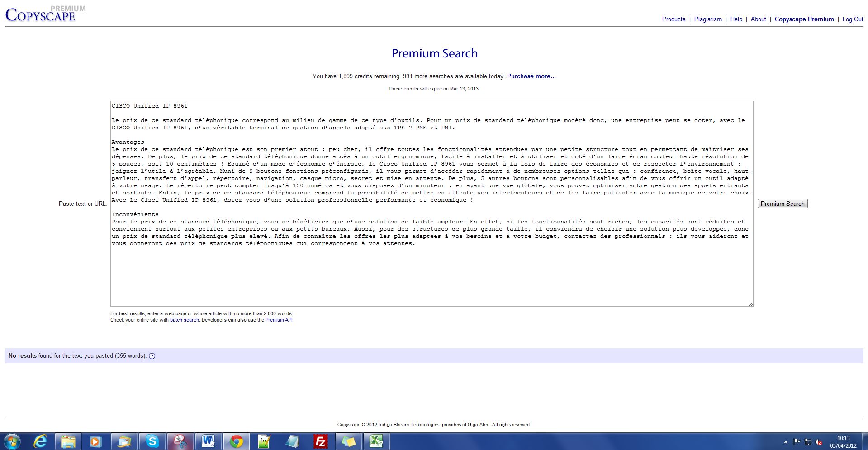Click the Premium Search button

coord(782,204)
